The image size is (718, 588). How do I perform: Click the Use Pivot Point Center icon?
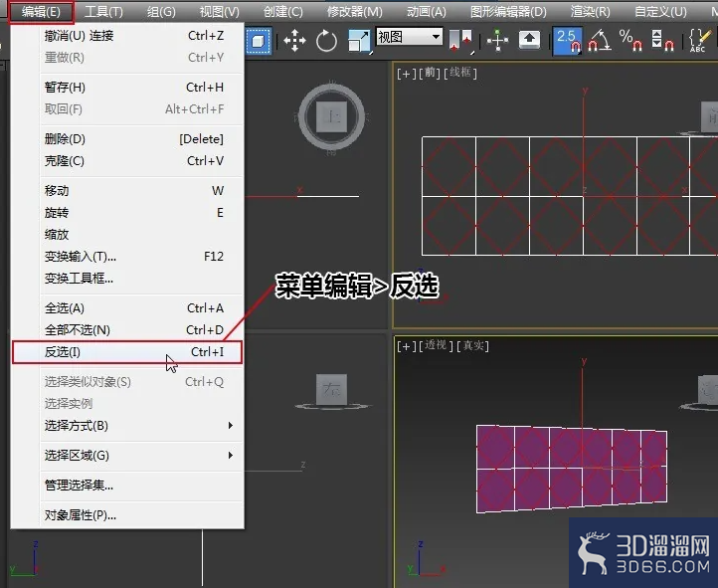460,41
